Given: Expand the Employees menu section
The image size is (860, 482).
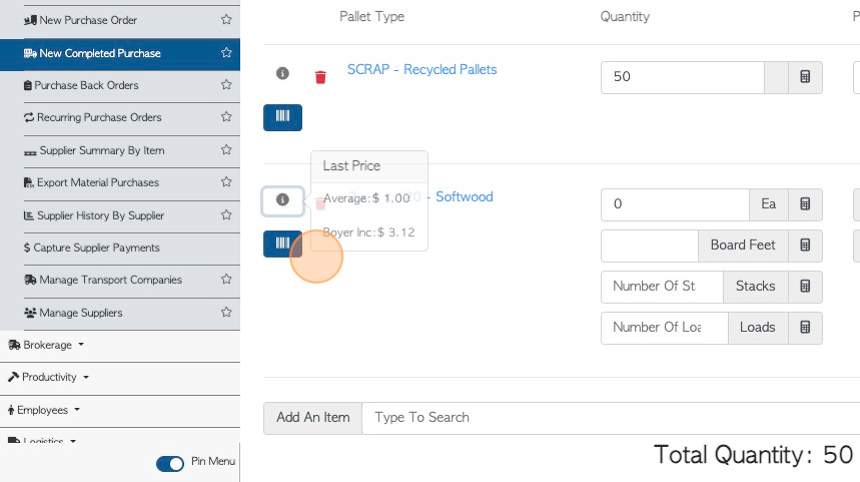Looking at the screenshot, I should coord(44,410).
